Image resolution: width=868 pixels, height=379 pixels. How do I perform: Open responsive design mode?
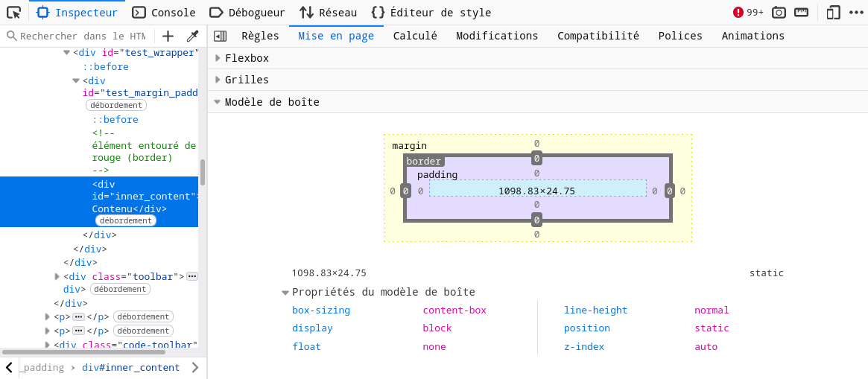[x=833, y=12]
